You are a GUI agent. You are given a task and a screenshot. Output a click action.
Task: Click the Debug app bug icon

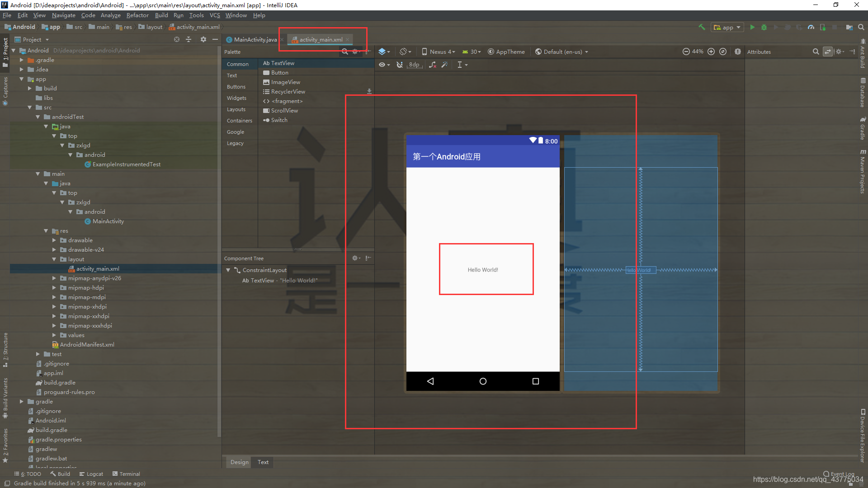[x=764, y=27]
